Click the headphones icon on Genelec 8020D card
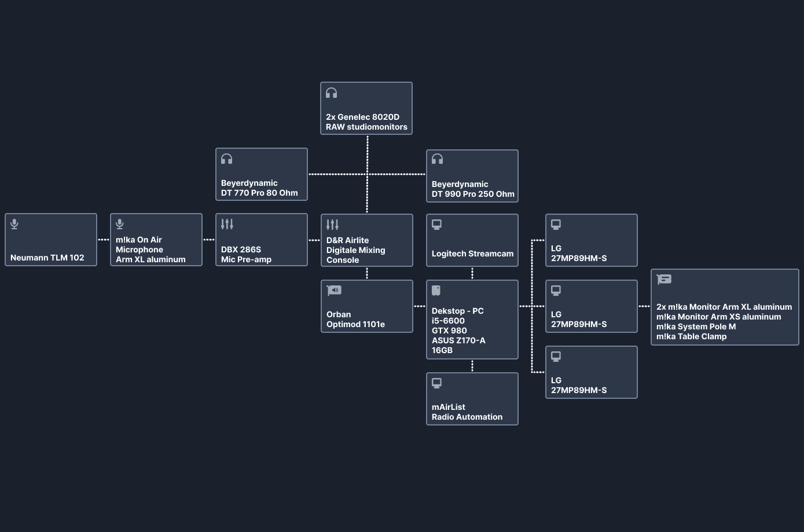The width and height of the screenshot is (804, 532). pos(331,93)
